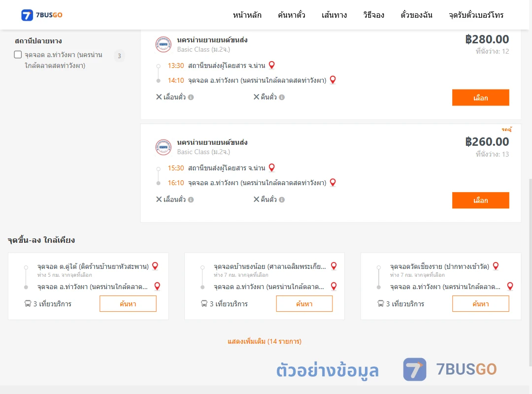Click the 7BUSGO logo in header
The height and width of the screenshot is (394, 532).
point(42,15)
